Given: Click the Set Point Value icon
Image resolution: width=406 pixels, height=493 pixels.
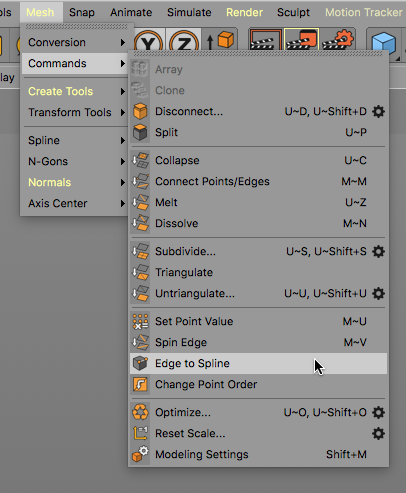Looking at the screenshot, I should click(x=140, y=321).
